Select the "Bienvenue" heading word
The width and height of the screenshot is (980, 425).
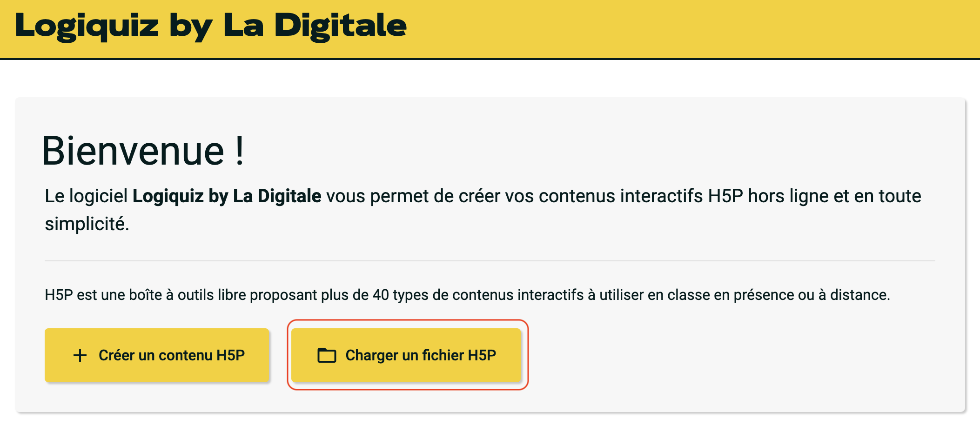click(x=134, y=152)
